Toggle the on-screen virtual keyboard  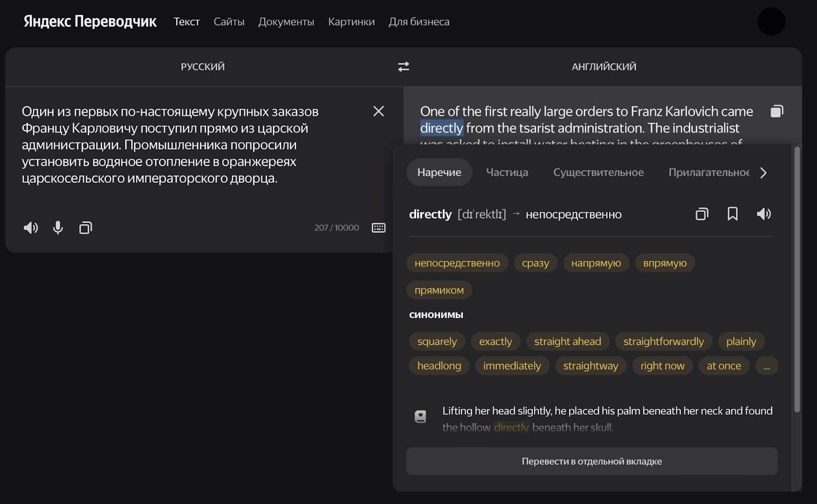coord(378,228)
